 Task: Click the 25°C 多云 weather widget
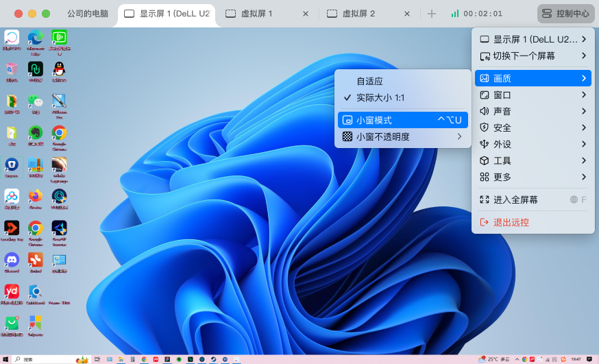point(494,359)
